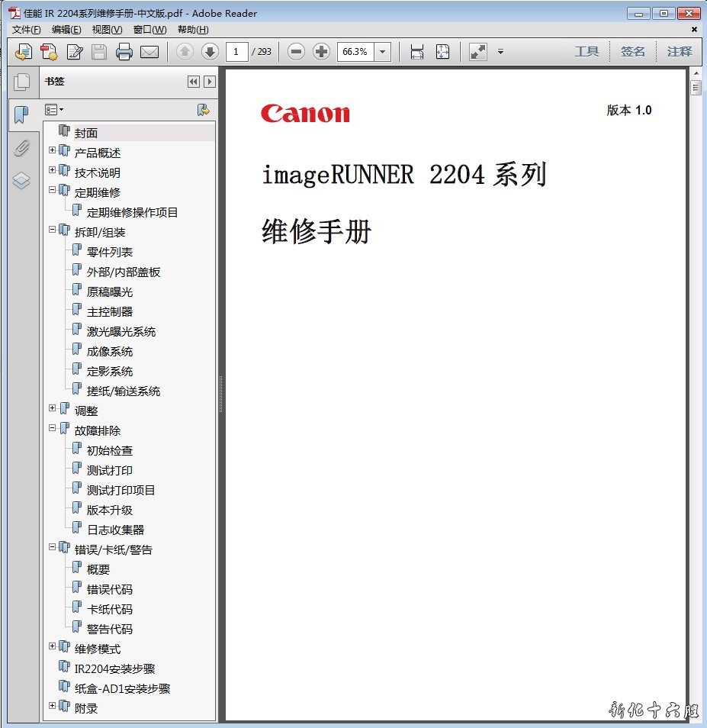The image size is (707, 728).
Task: Open the zoom percentage dropdown
Action: pyautogui.click(x=383, y=52)
